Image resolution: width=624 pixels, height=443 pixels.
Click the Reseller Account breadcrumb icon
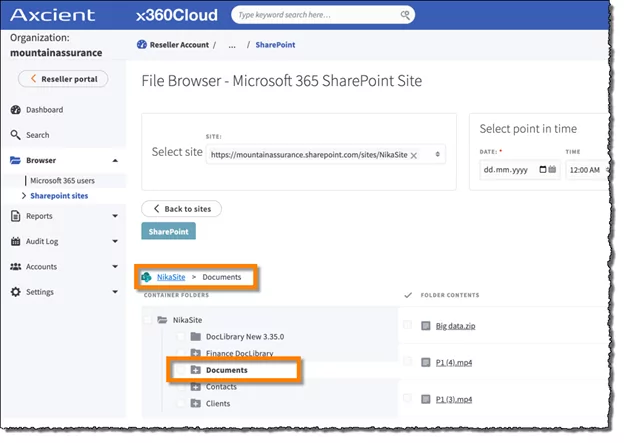pos(142,45)
